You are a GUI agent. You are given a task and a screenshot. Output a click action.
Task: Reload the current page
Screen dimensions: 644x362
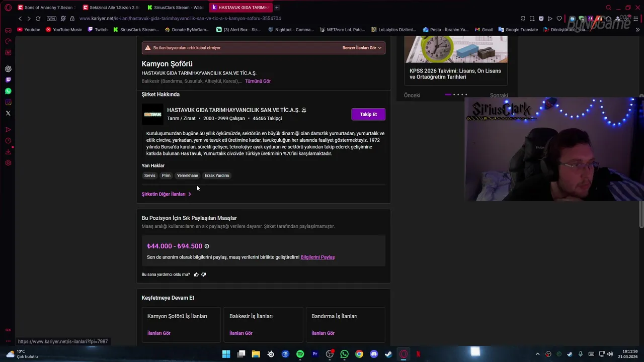pyautogui.click(x=38, y=19)
